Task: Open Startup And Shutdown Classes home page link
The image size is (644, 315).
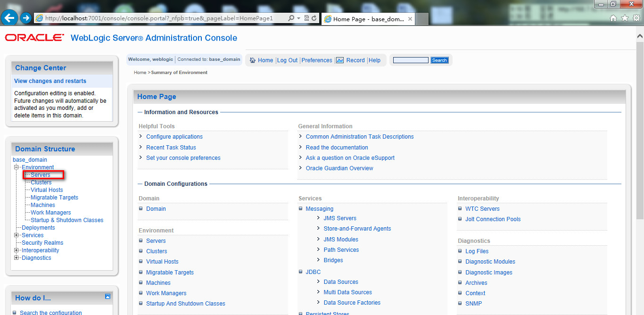Action: [x=186, y=304]
